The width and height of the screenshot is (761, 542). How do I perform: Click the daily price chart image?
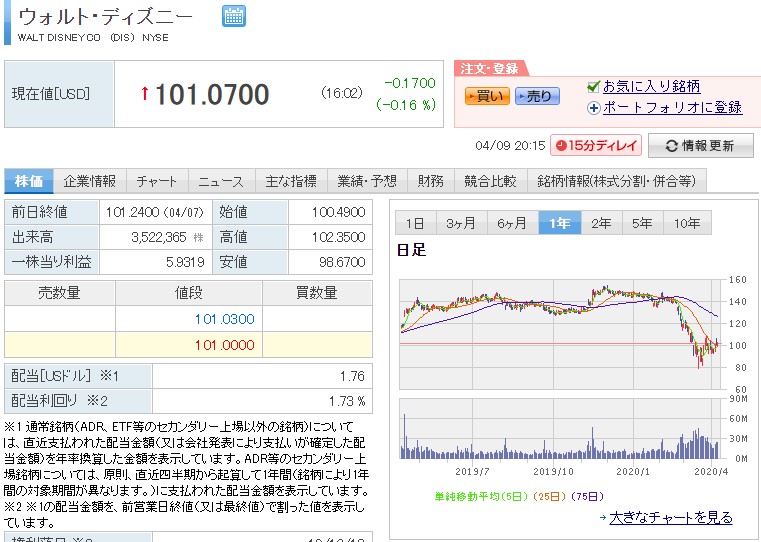(561, 334)
